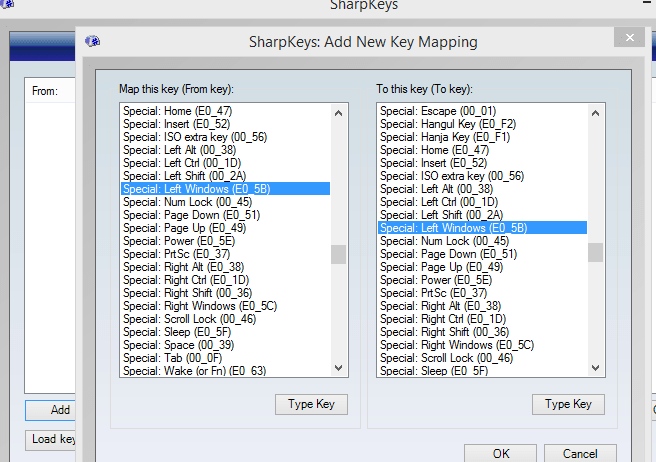Select Hangul Key (E0_F2) in To key list
Screen dimensions: 656x462
click(x=482, y=124)
